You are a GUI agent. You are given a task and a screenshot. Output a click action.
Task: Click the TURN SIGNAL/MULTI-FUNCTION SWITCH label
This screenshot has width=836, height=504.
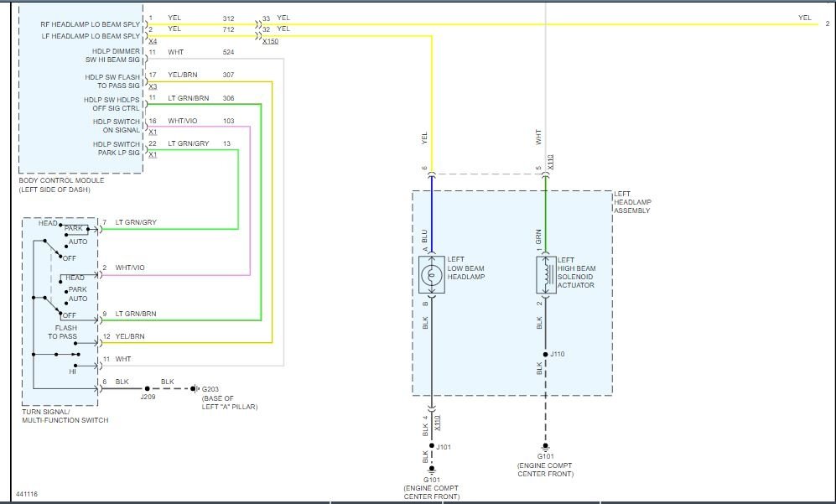pos(65,415)
